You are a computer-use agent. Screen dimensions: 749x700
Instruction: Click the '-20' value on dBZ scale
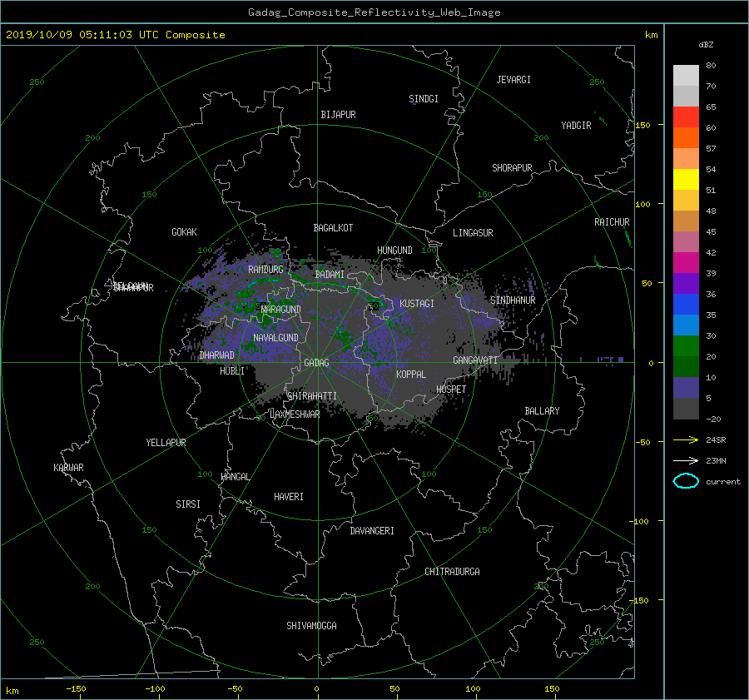(713, 419)
